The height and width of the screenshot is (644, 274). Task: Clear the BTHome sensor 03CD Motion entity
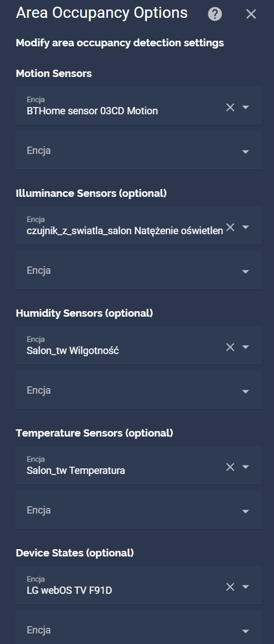[x=230, y=107]
